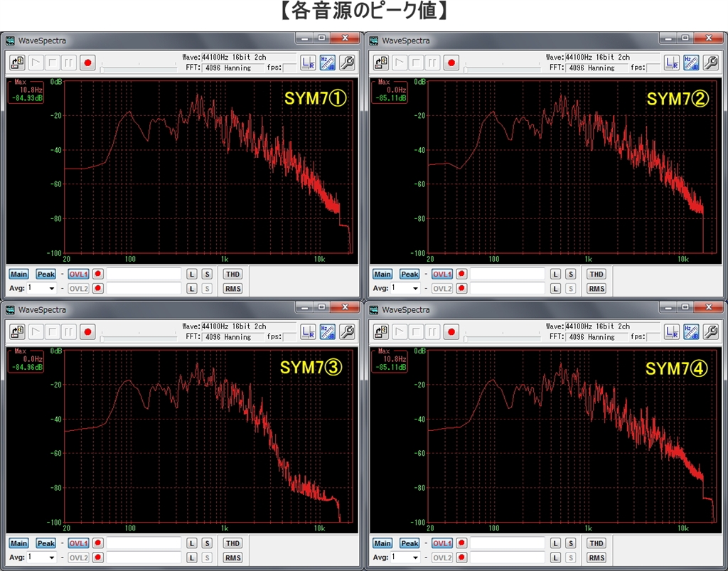
Task: Open wrench settings in SYM7② window
Action: click(710, 63)
